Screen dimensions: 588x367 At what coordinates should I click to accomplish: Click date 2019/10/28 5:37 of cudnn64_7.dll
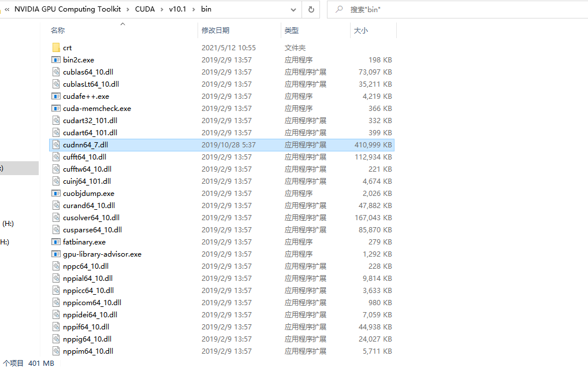click(x=228, y=145)
